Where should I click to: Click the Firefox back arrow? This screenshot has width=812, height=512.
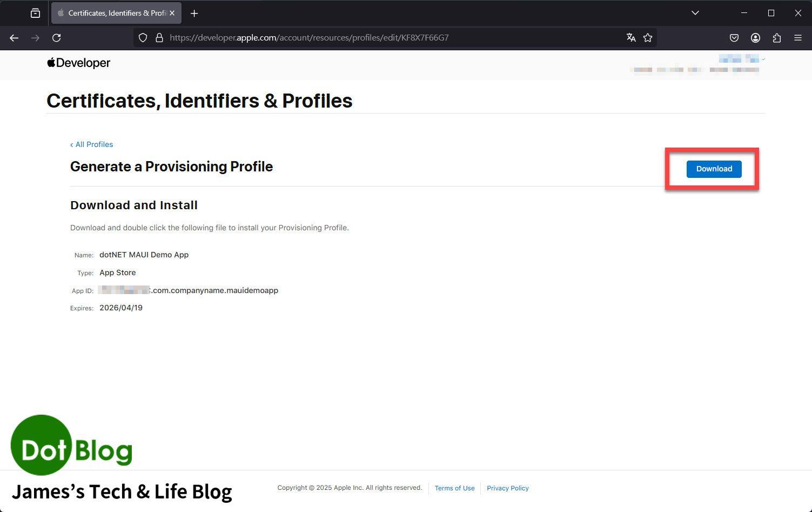(14, 38)
